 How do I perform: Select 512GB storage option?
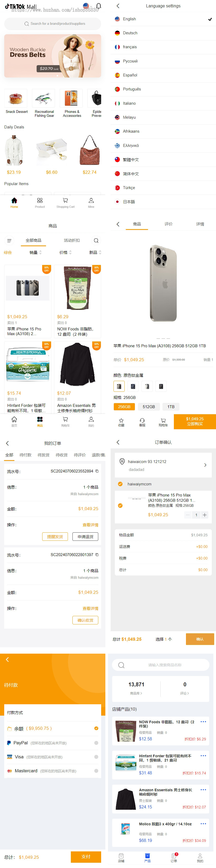pyautogui.click(x=149, y=407)
